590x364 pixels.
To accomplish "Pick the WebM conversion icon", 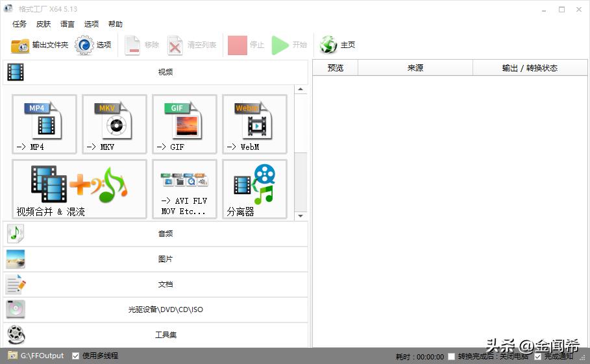I will point(254,123).
